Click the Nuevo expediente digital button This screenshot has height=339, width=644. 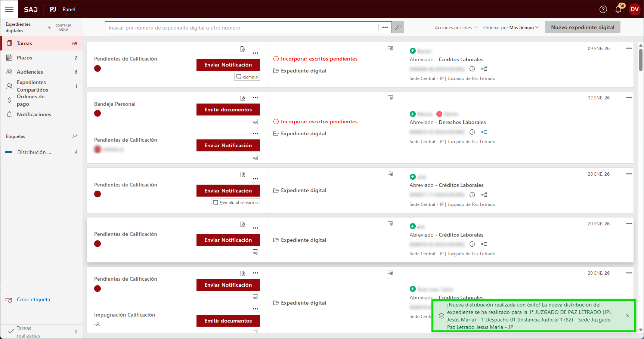(582, 27)
